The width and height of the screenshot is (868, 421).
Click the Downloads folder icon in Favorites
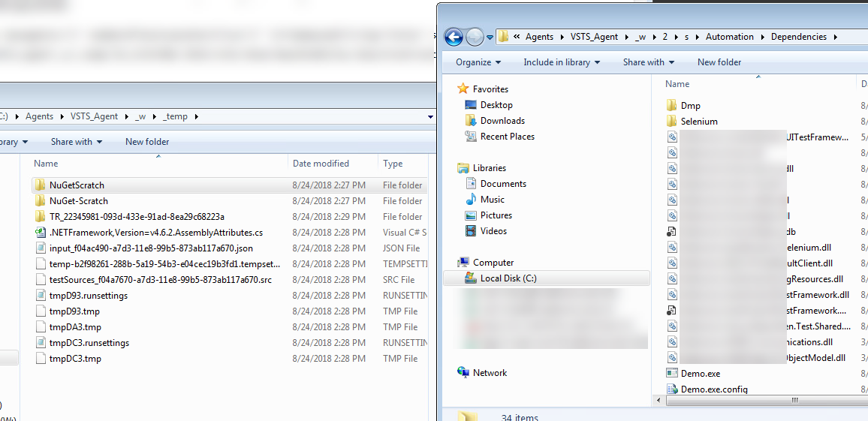coord(471,121)
